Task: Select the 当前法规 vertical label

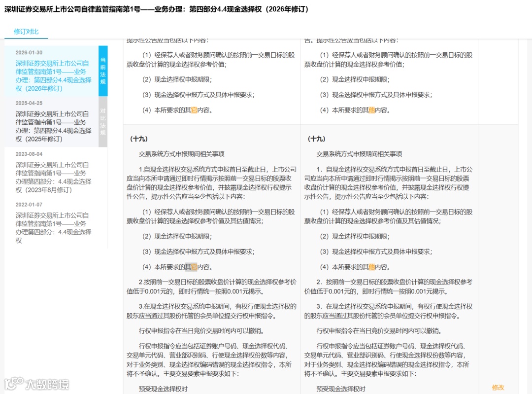Action: pyautogui.click(x=103, y=71)
